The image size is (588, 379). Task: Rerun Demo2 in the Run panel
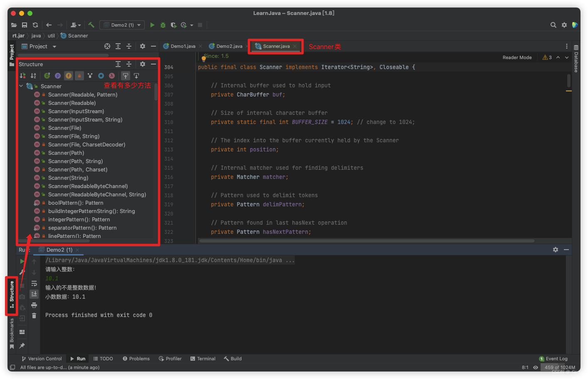click(x=22, y=261)
